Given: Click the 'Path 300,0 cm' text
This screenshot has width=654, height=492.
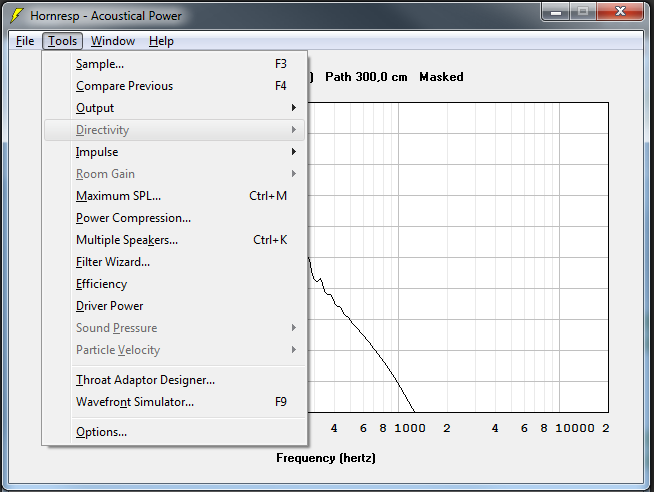Looking at the screenshot, I should pos(366,77).
